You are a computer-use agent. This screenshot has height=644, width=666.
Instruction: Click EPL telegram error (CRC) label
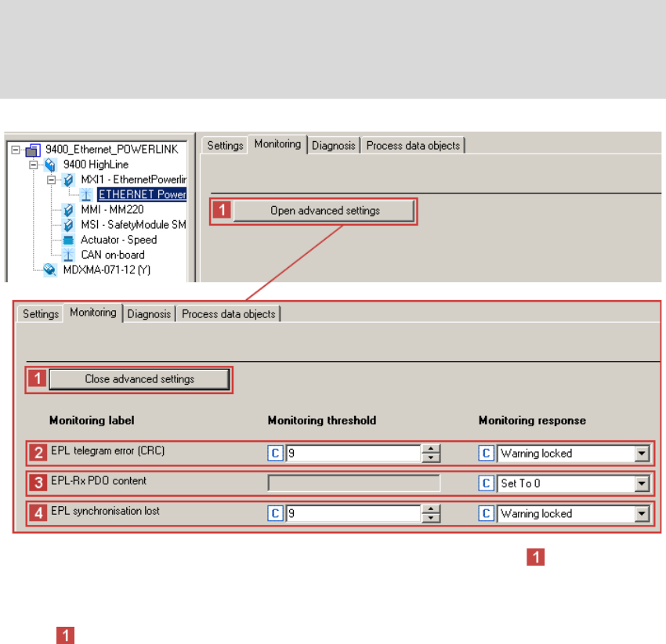[x=107, y=450]
